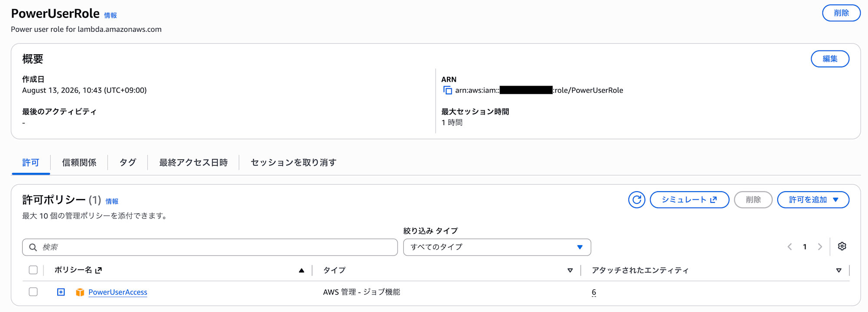Open the すべてのタイプ filter dropdown

tap(497, 247)
